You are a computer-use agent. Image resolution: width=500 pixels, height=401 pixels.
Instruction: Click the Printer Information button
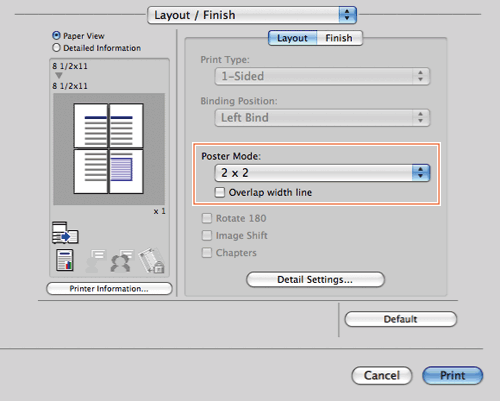[109, 289]
